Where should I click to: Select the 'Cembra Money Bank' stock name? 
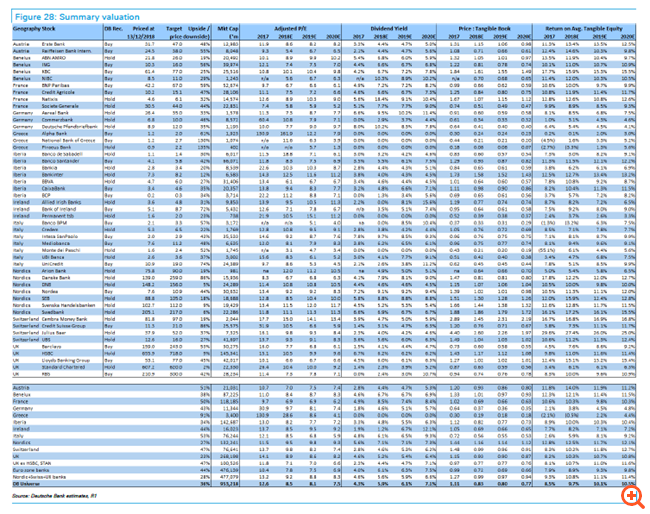pyautogui.click(x=64, y=319)
